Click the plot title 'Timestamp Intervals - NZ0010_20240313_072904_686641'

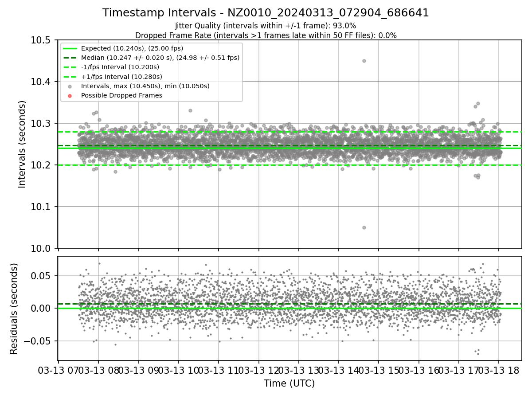tap(266, 13)
